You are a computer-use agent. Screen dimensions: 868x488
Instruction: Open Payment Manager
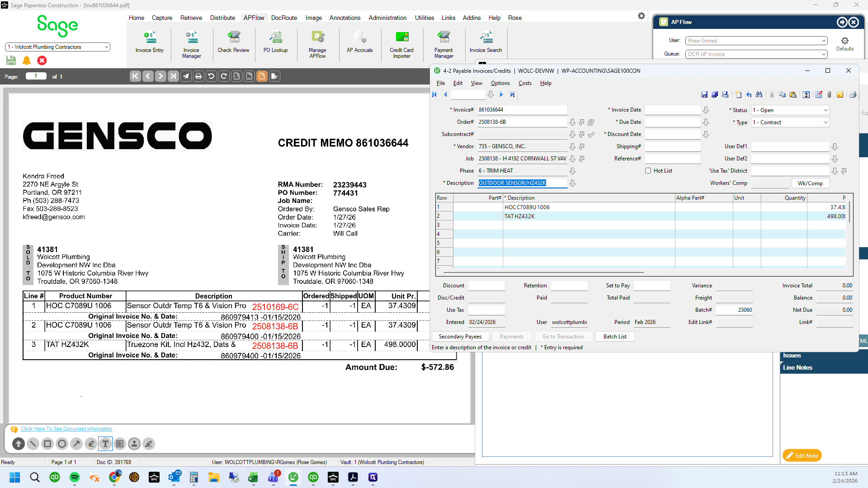point(443,45)
